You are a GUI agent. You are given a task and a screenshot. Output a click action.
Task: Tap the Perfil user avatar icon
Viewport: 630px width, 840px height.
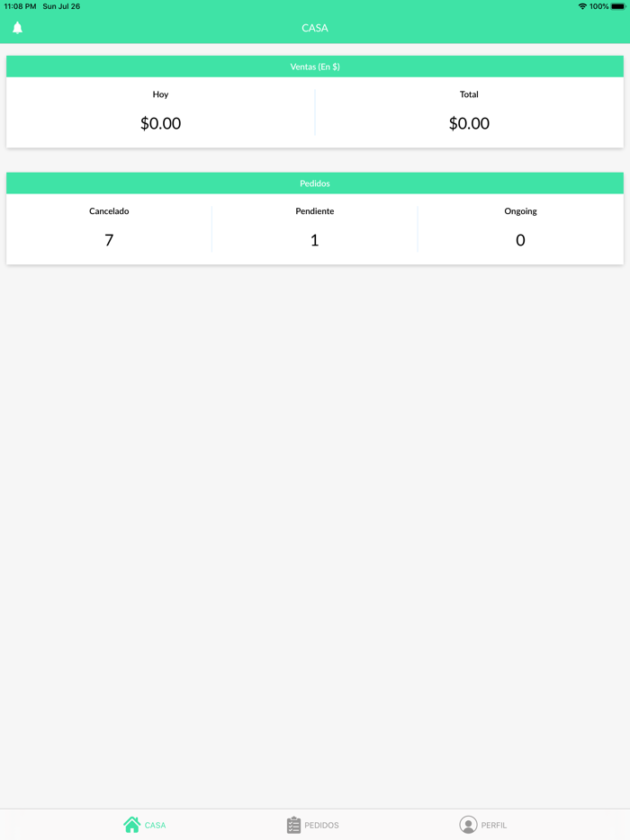[x=468, y=825]
